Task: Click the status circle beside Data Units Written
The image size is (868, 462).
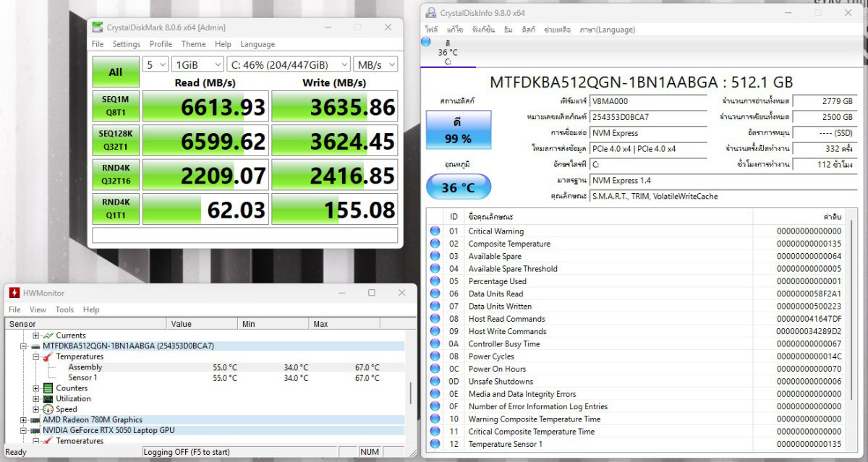Action: (x=435, y=307)
